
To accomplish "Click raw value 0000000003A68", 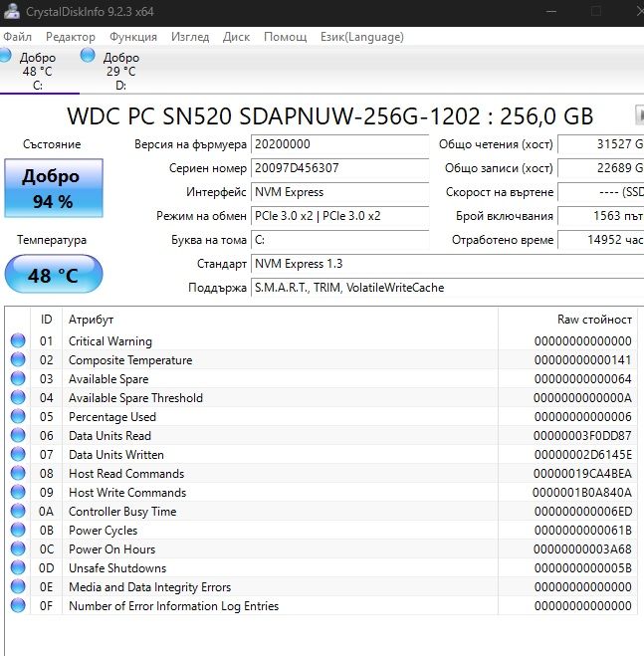I will click(582, 549).
